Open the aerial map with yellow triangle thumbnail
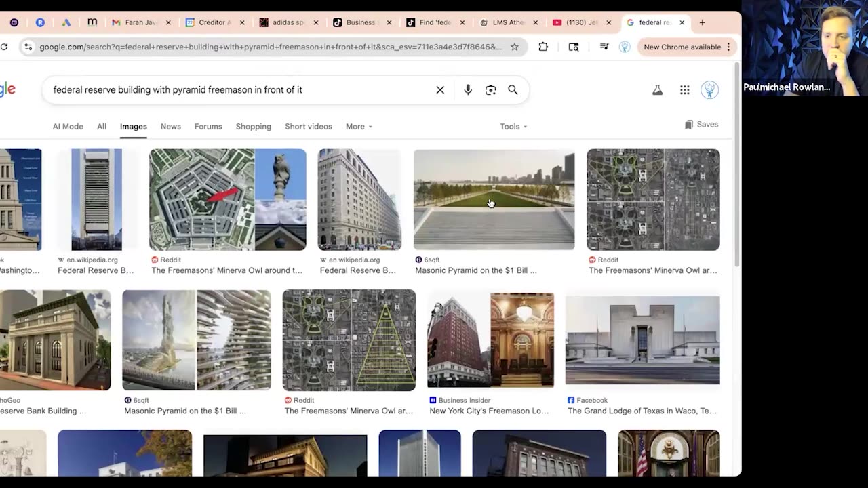Screen dimensions: 868x488 pyautogui.click(x=349, y=340)
